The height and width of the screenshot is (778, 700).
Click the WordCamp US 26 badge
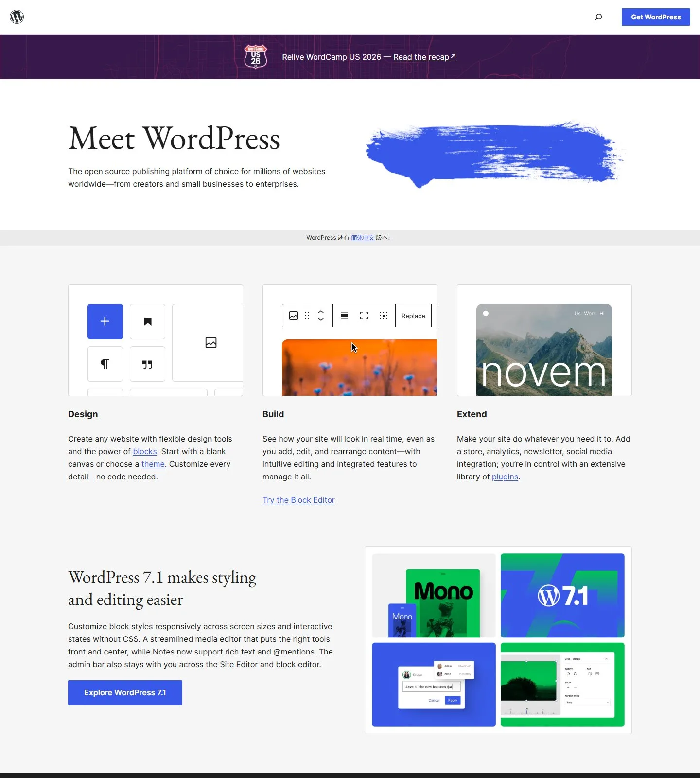pos(256,56)
